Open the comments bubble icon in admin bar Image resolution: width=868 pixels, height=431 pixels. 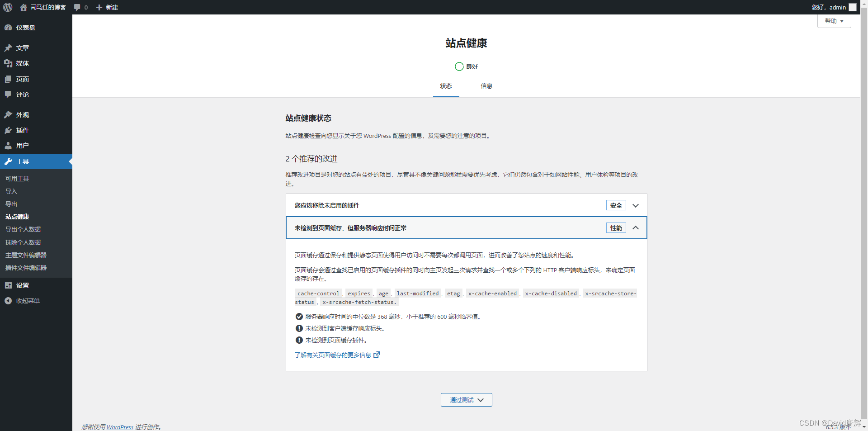(77, 8)
